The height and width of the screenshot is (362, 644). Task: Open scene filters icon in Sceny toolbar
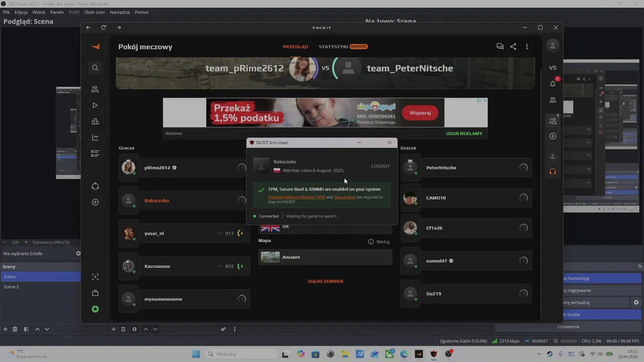[x=25, y=329]
